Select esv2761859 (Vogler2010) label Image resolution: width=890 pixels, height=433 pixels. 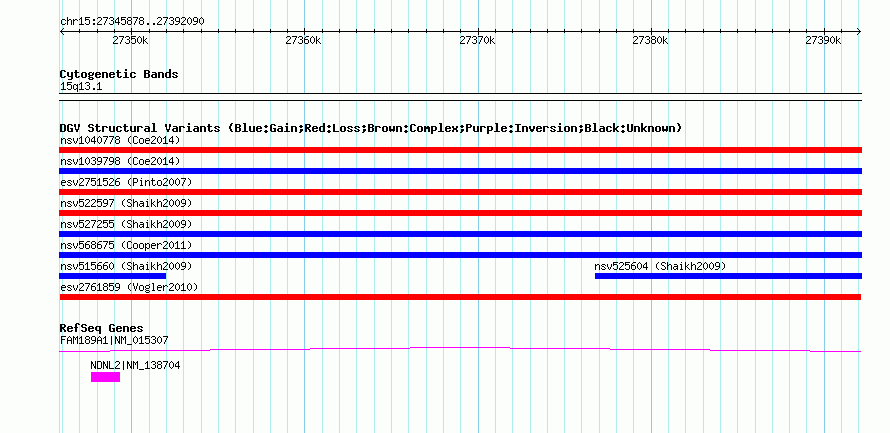tap(129, 287)
